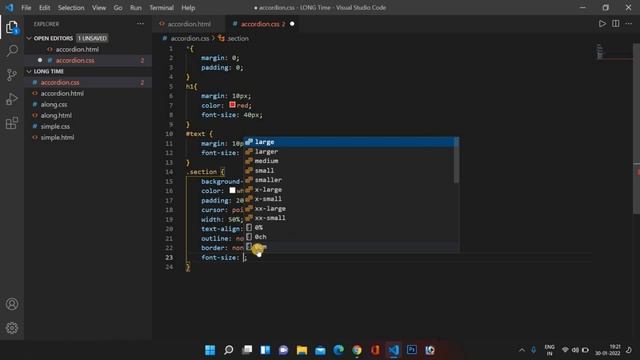Open the Go menu
This screenshot has width=640, height=360.
118,7
